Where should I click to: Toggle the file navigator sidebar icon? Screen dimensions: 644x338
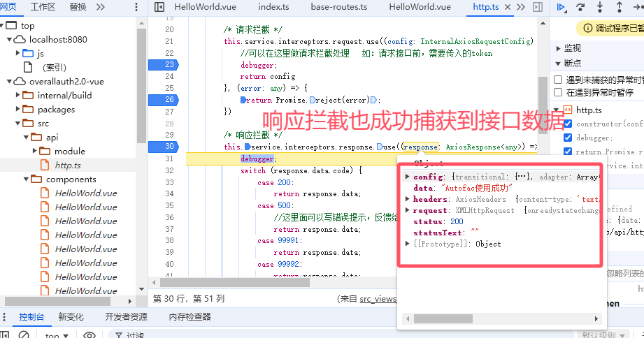[x=159, y=7]
